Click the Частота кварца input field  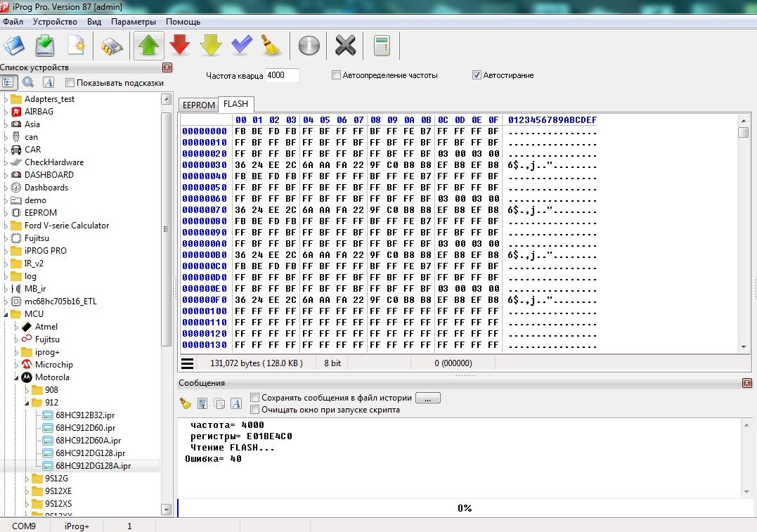283,75
